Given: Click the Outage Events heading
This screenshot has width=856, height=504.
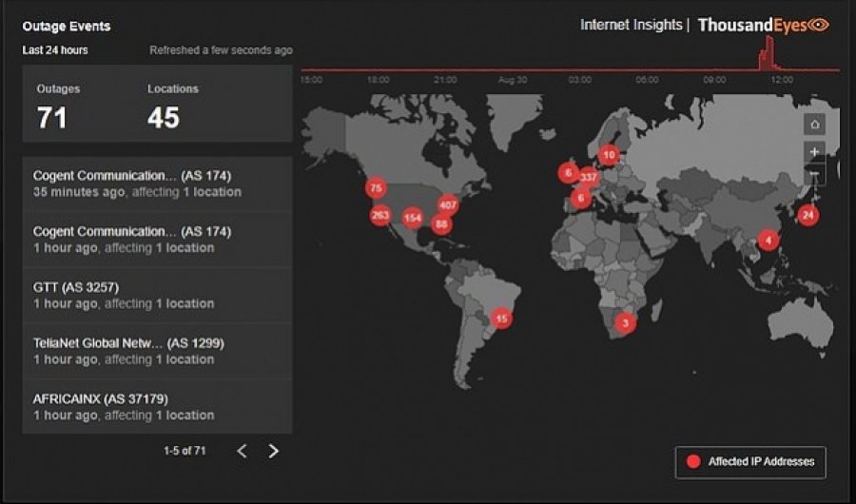Looking at the screenshot, I should click(67, 27).
